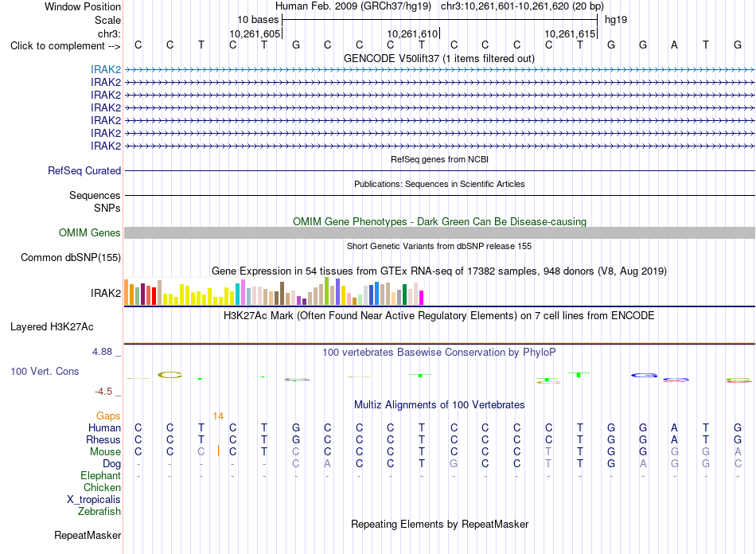Click 'Short Genetic Variants from dbSNP release 155'
This screenshot has height=554, width=756.
pos(439,246)
